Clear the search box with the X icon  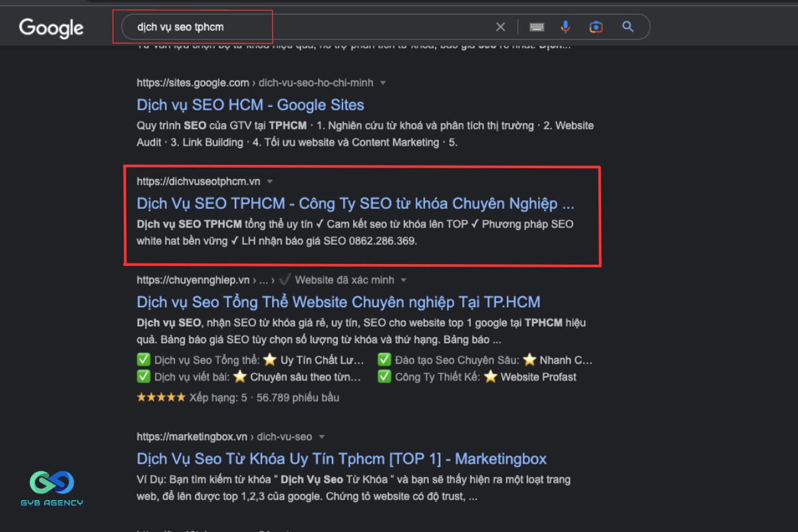click(x=501, y=27)
